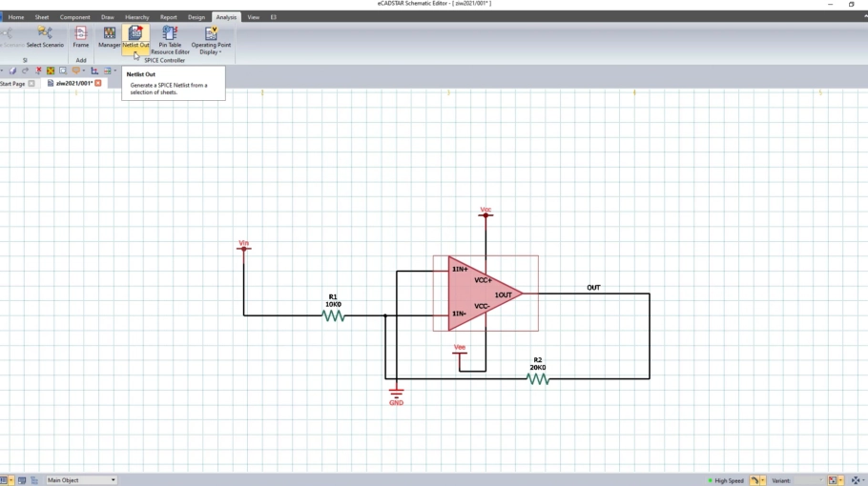Screen dimensions: 868x486
Task: Click the origin axis icon
Action: (94, 71)
